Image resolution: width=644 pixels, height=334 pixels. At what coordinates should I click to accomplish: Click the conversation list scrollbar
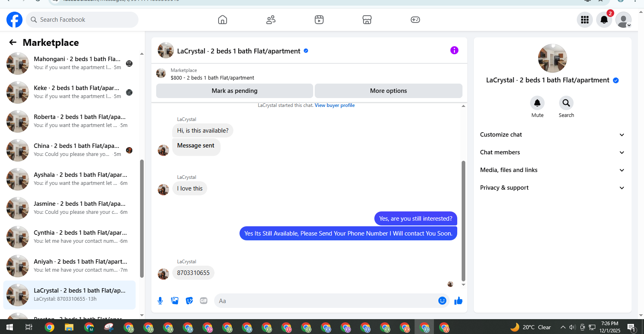(x=142, y=219)
